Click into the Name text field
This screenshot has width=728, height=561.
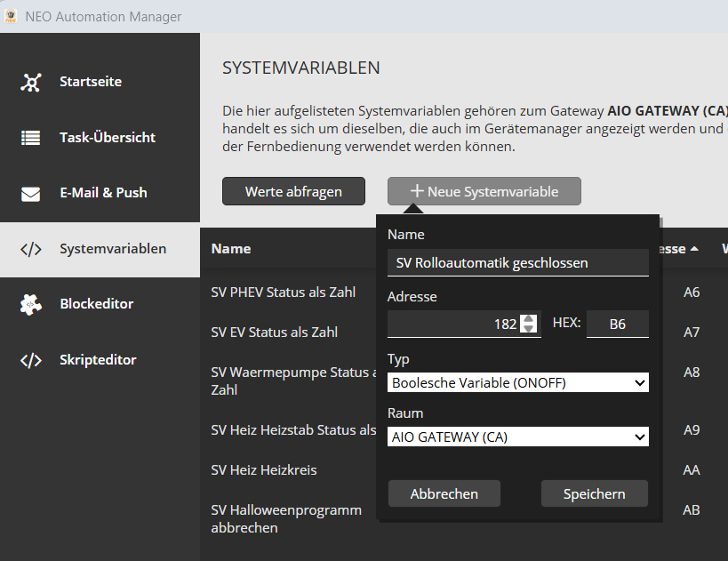point(518,262)
